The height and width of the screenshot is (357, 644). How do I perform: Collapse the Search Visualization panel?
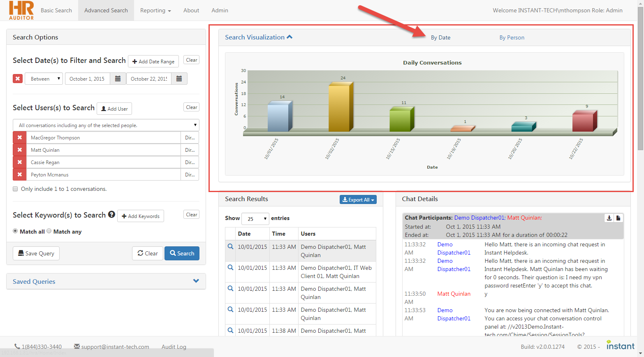pyautogui.click(x=259, y=37)
